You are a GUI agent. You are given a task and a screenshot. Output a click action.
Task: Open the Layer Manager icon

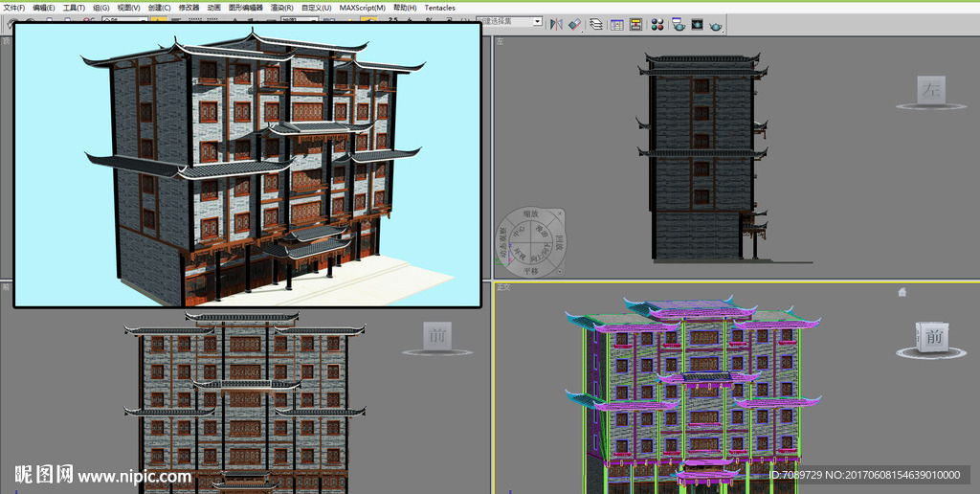pos(596,24)
